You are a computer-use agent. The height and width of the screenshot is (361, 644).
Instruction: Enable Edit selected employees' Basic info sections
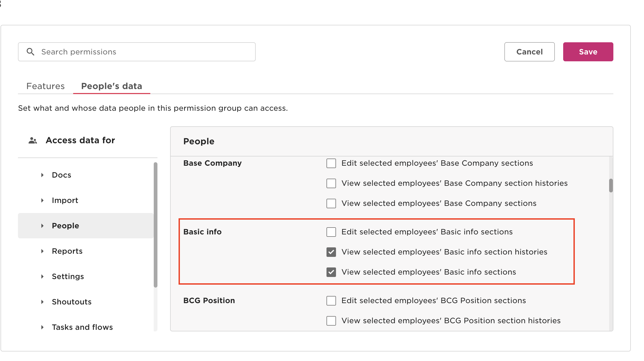point(331,232)
